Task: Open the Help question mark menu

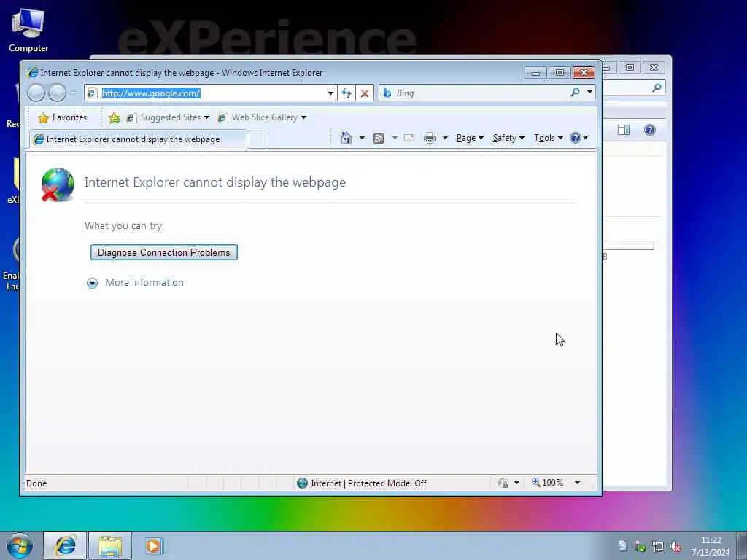Action: (x=578, y=138)
